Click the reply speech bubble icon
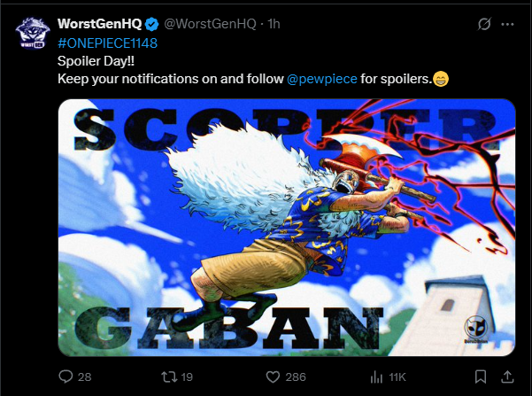Screen dimensions: 532x396 (66, 377)
